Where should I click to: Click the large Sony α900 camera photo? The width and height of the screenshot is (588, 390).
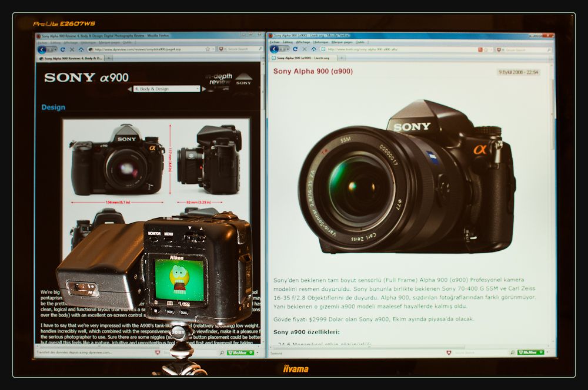point(406,176)
